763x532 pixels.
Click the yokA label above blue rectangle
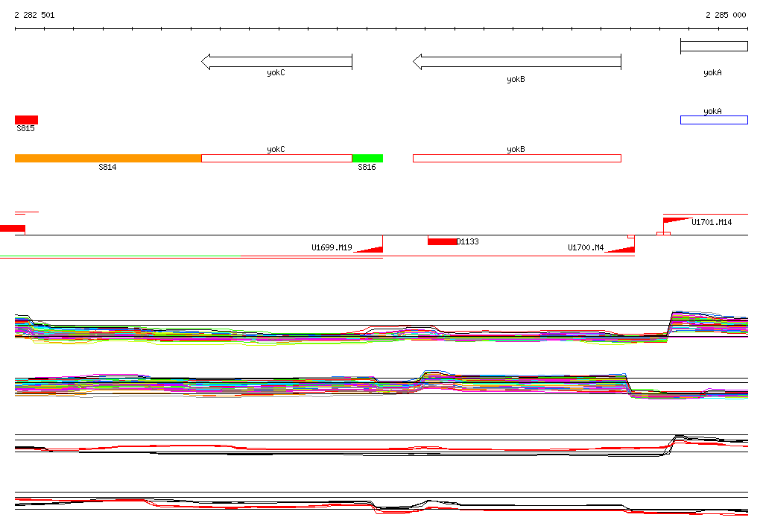pos(712,112)
